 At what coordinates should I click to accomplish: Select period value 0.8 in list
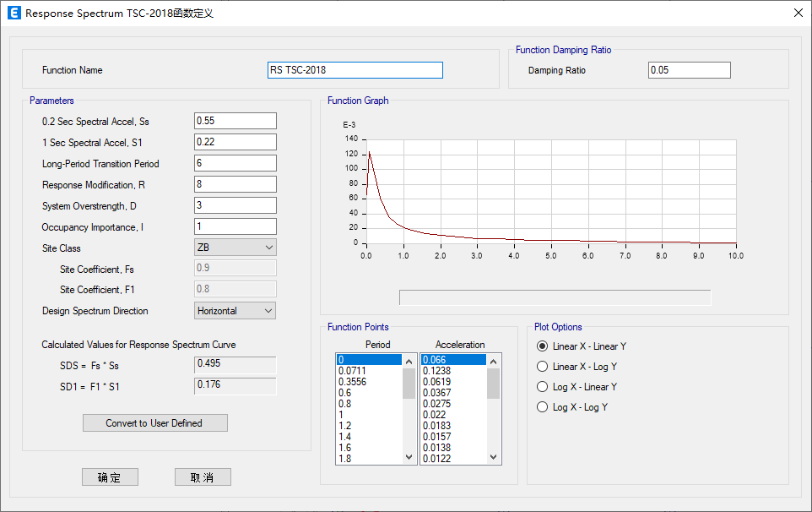[369, 404]
